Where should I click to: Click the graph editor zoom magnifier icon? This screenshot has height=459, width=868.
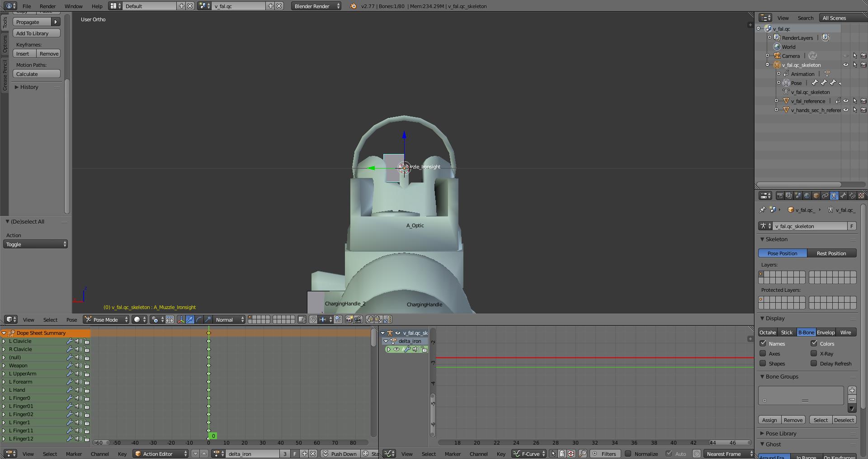click(x=583, y=454)
